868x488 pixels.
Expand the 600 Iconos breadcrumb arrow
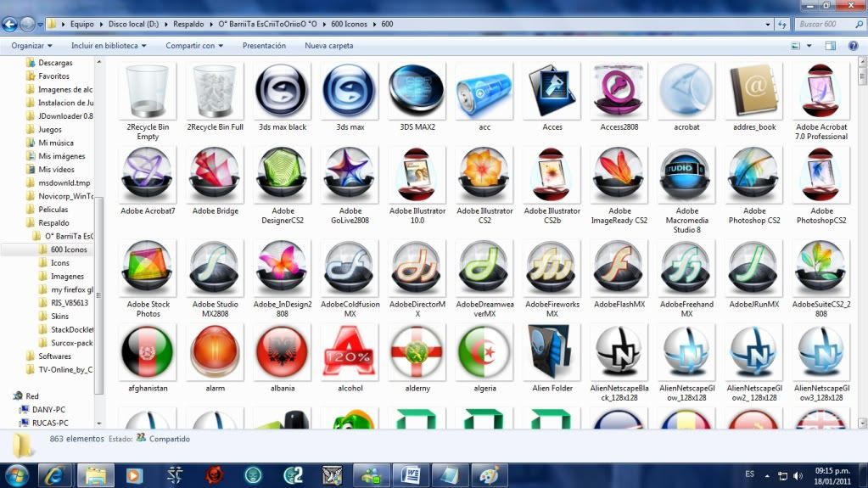tap(374, 25)
